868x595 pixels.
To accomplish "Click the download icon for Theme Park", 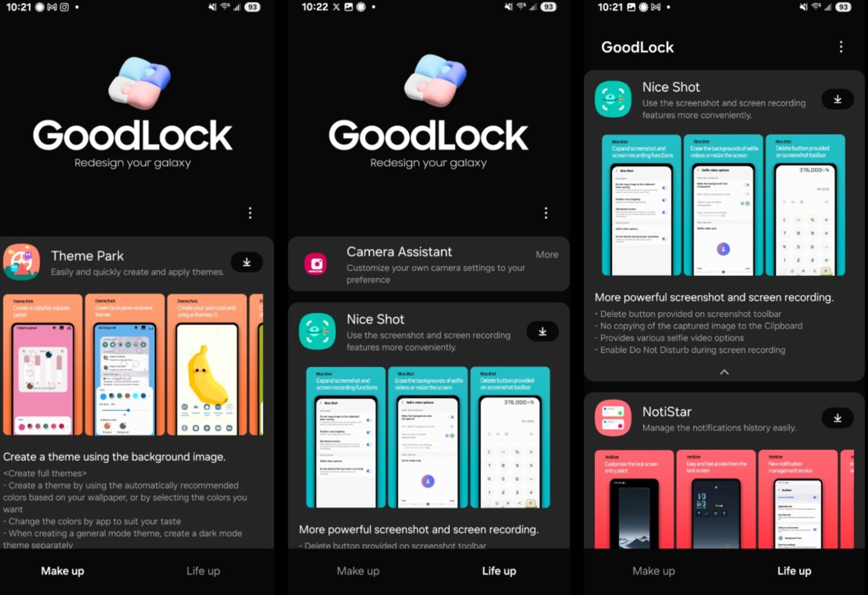I will 246,262.
